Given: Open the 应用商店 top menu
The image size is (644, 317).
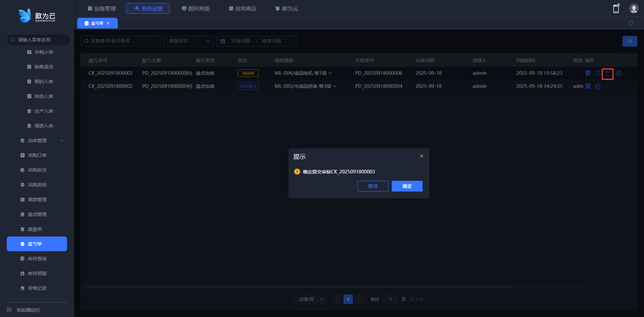Looking at the screenshot, I should pyautogui.click(x=243, y=8).
